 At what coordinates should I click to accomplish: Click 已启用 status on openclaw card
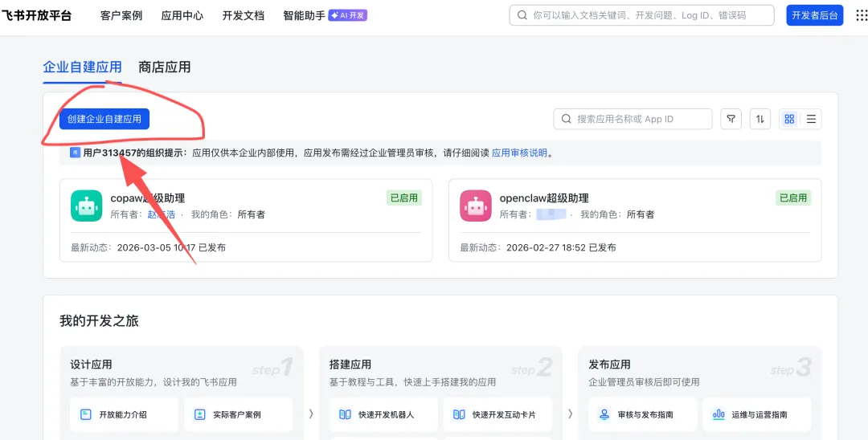coord(792,198)
